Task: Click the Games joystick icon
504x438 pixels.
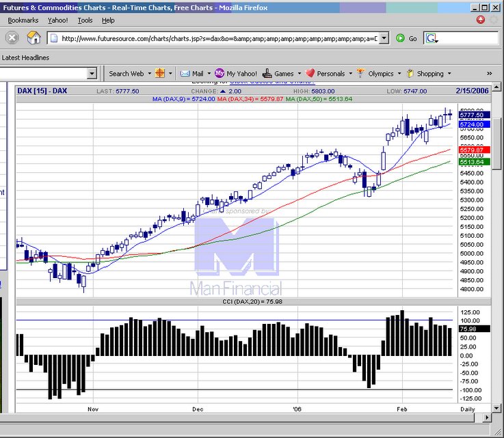Action: coord(267,74)
